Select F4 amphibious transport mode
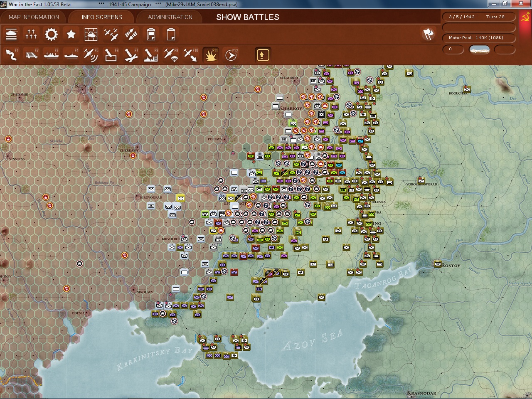 (x=71, y=55)
